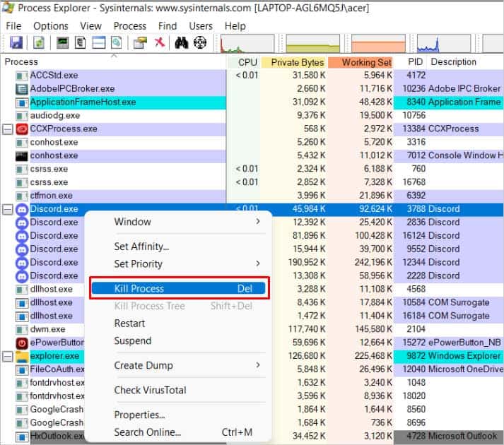Image resolution: width=504 pixels, height=445 pixels.
Task: Select the HxOutlook process row
Action: (x=252, y=436)
